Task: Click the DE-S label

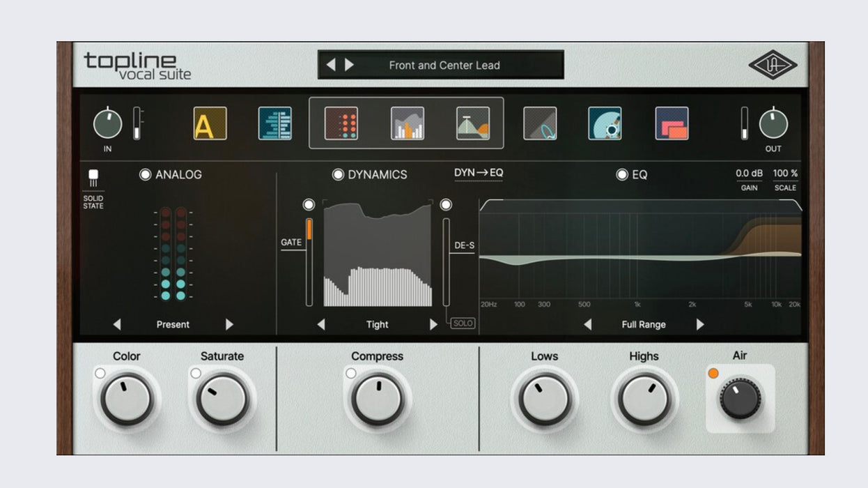Action: (463, 245)
